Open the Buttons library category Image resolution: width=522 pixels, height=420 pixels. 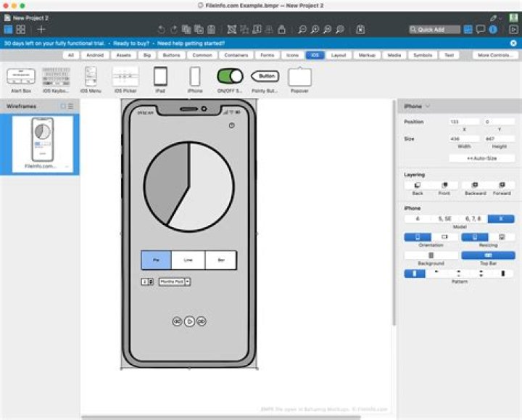click(x=172, y=55)
